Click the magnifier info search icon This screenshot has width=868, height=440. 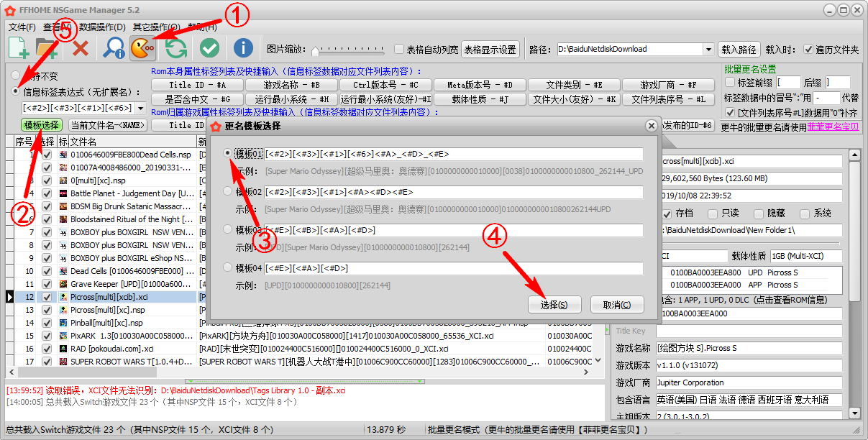point(114,48)
